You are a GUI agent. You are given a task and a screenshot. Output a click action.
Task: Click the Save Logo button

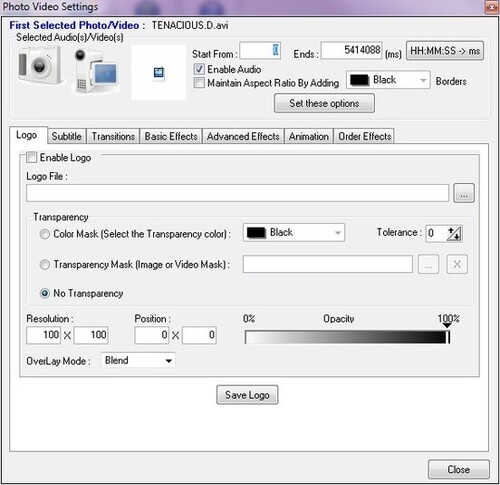pos(247,395)
